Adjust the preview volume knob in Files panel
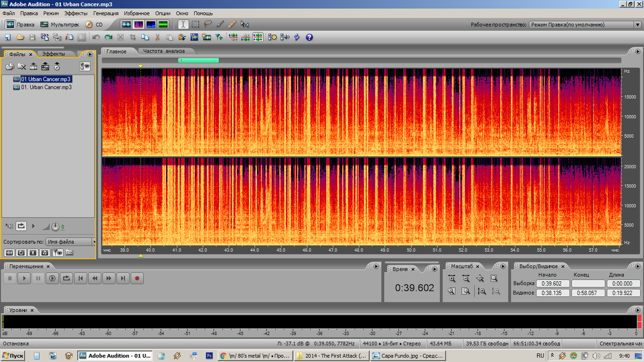 pyautogui.click(x=55, y=227)
